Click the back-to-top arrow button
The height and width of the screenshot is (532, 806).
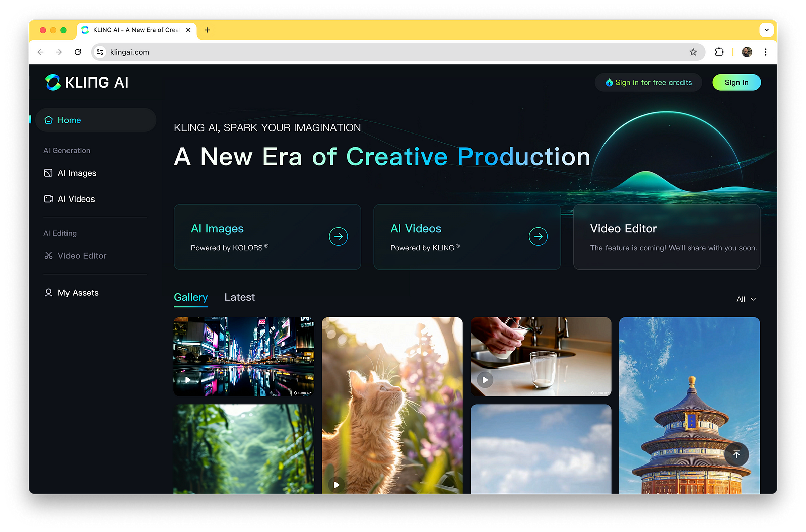coord(736,454)
